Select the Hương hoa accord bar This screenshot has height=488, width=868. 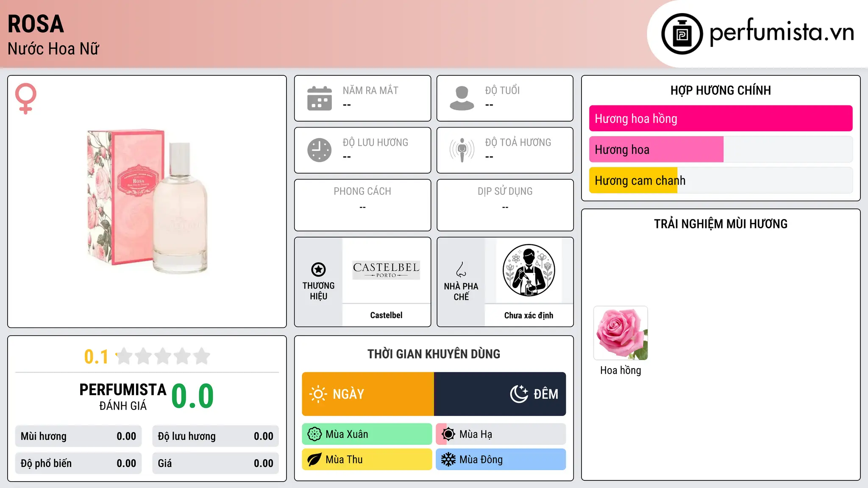[x=721, y=150]
